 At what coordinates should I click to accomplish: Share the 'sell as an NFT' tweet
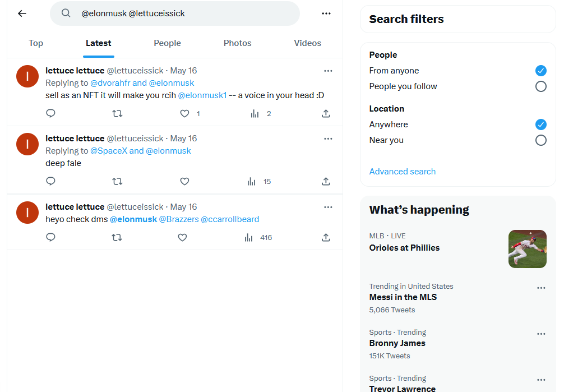point(326,114)
